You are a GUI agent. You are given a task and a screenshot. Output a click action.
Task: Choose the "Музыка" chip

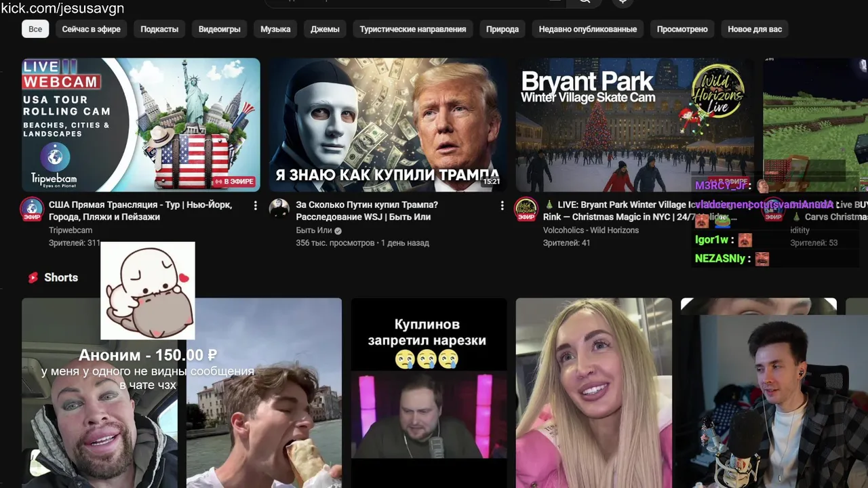pos(275,29)
